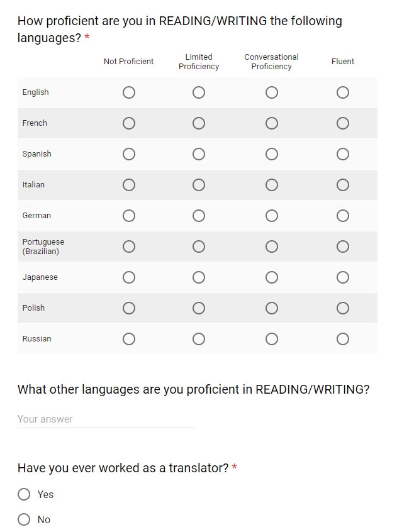The height and width of the screenshot is (532, 397).
Task: Choose Conversational Proficiency for Spanish
Action: 271,154
